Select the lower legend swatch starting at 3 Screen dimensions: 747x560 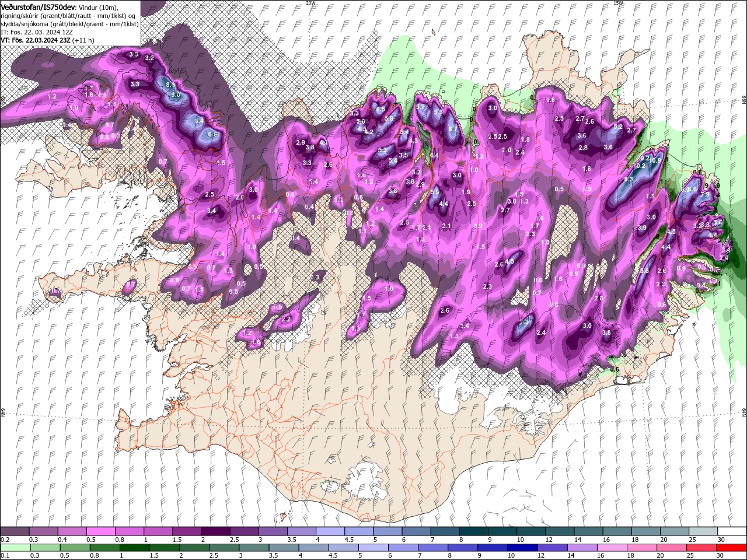click(253, 548)
